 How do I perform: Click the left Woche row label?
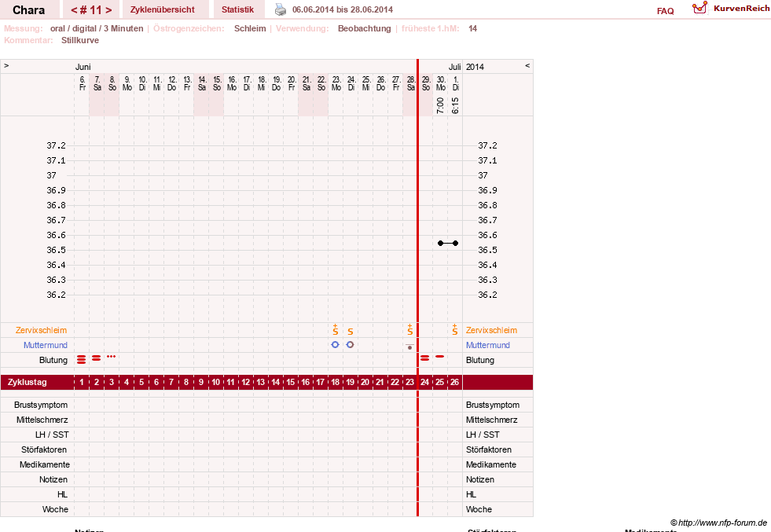55,509
